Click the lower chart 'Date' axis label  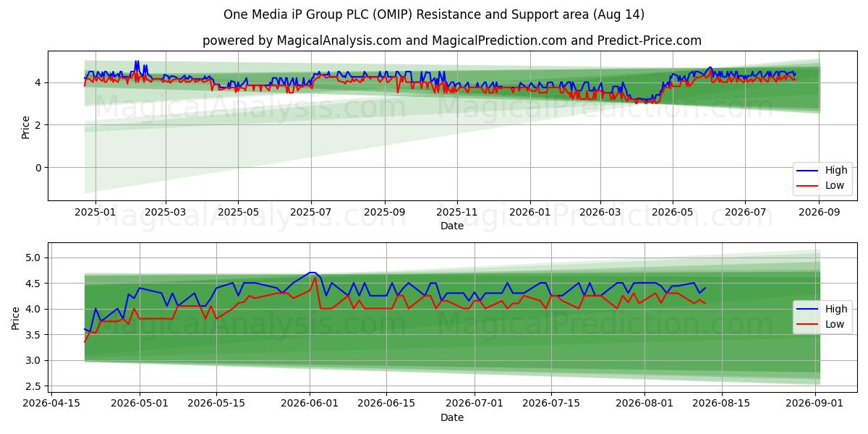(x=452, y=417)
